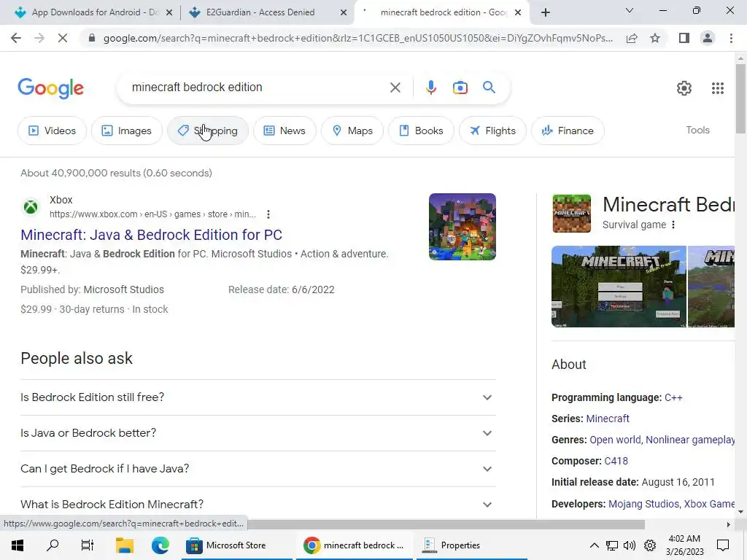Bookmark this page with the star icon
The height and width of the screenshot is (560, 747).
655,38
